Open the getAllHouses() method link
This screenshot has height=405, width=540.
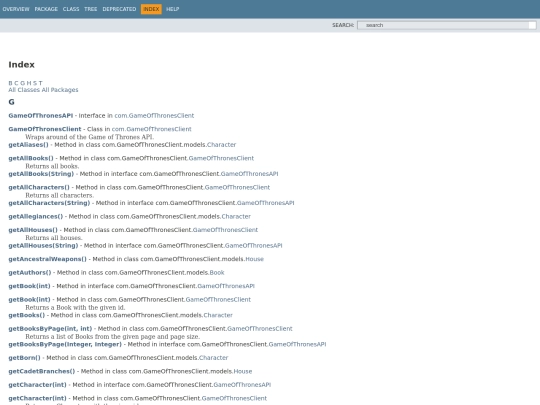(33, 230)
